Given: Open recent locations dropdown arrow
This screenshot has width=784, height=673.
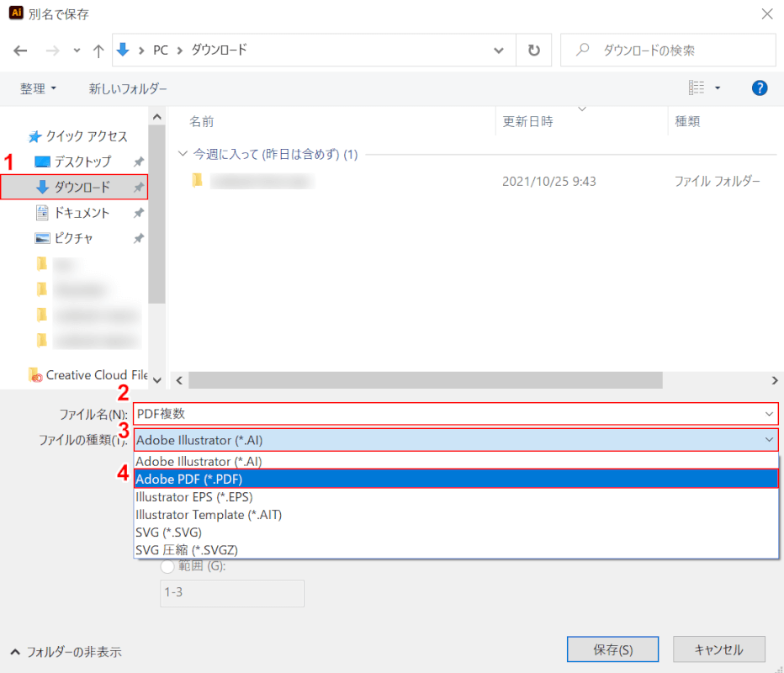Looking at the screenshot, I should (x=77, y=50).
